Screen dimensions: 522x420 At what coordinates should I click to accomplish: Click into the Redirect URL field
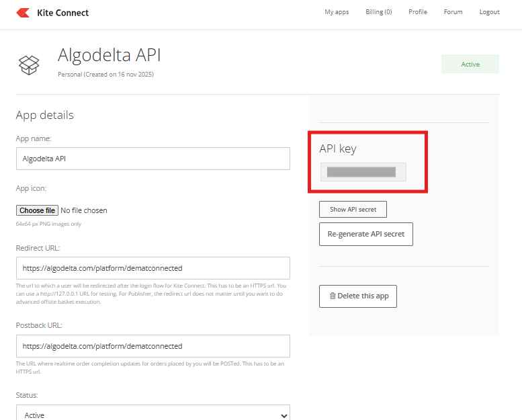pos(153,267)
